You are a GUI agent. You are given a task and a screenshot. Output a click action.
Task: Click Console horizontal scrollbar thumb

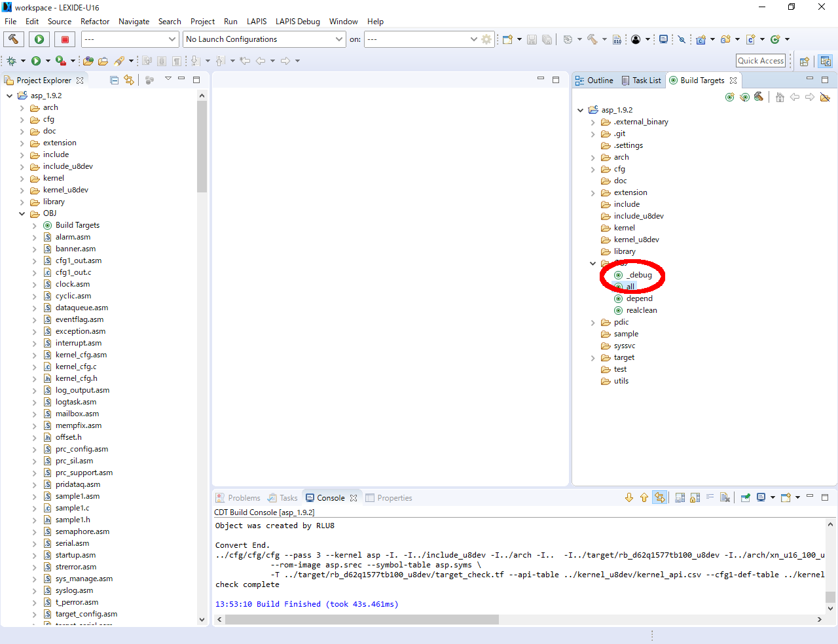(x=362, y=619)
